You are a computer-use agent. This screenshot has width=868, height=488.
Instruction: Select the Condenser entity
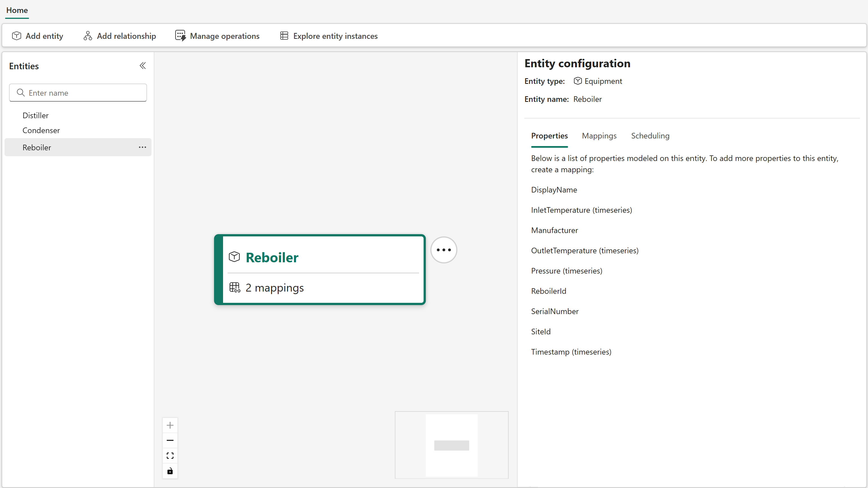[x=41, y=130]
